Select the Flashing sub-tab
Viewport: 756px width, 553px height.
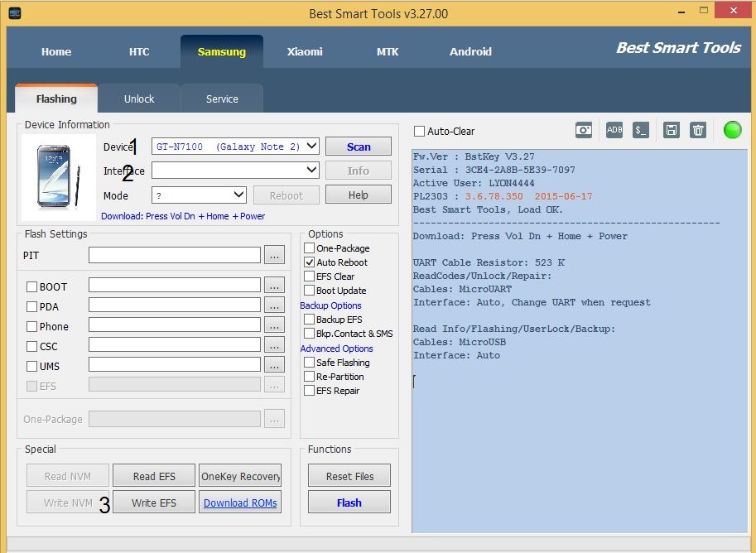56,99
